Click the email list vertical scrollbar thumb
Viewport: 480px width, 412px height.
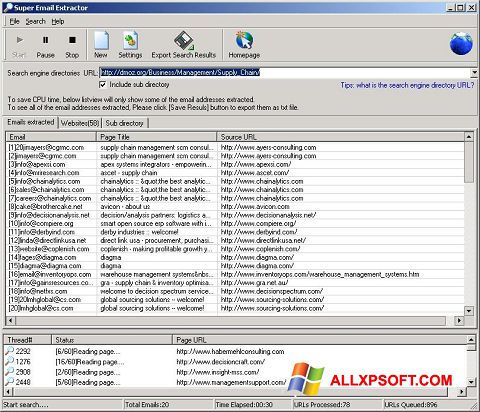[x=469, y=162]
